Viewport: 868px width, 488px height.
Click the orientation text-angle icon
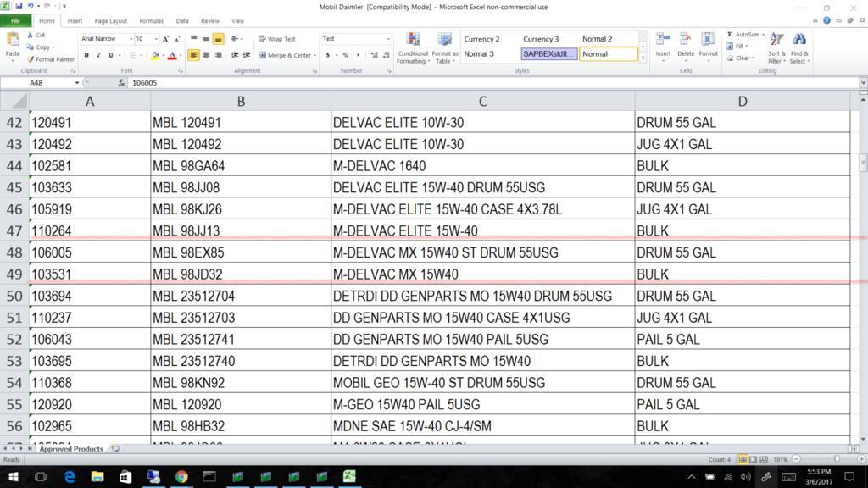coord(235,39)
